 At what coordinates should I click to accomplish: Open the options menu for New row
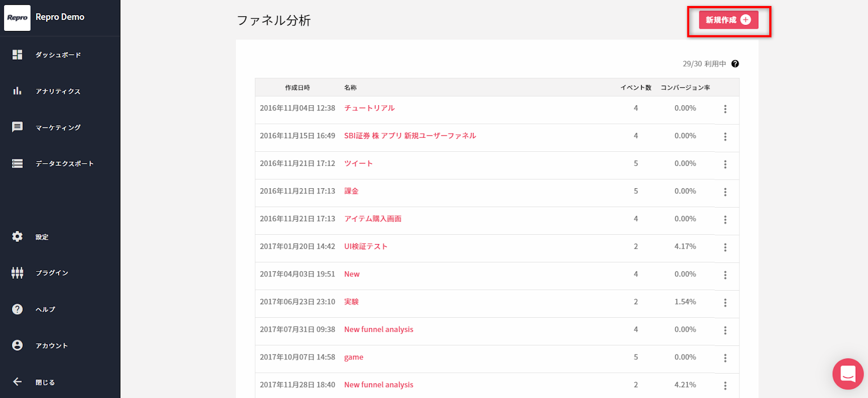(725, 275)
